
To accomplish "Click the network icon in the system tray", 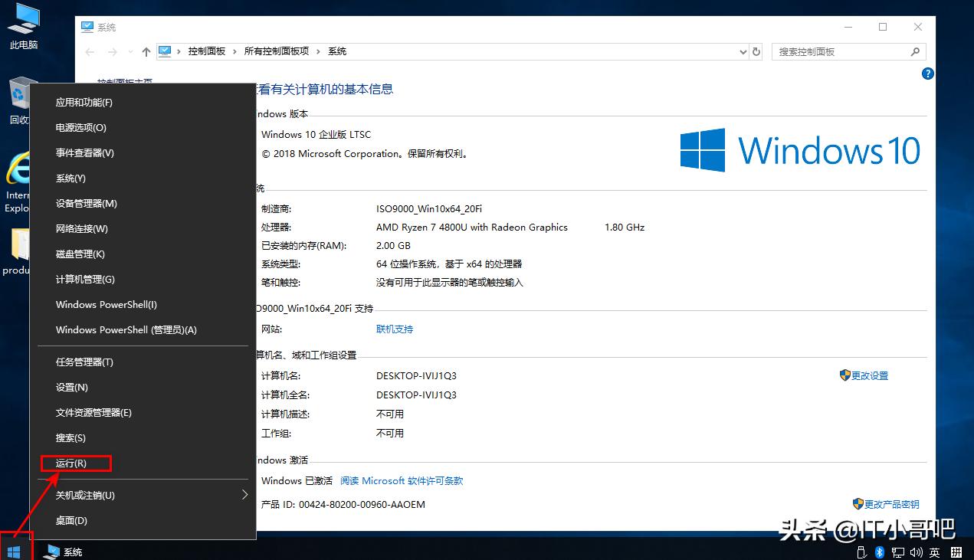I will [x=898, y=552].
